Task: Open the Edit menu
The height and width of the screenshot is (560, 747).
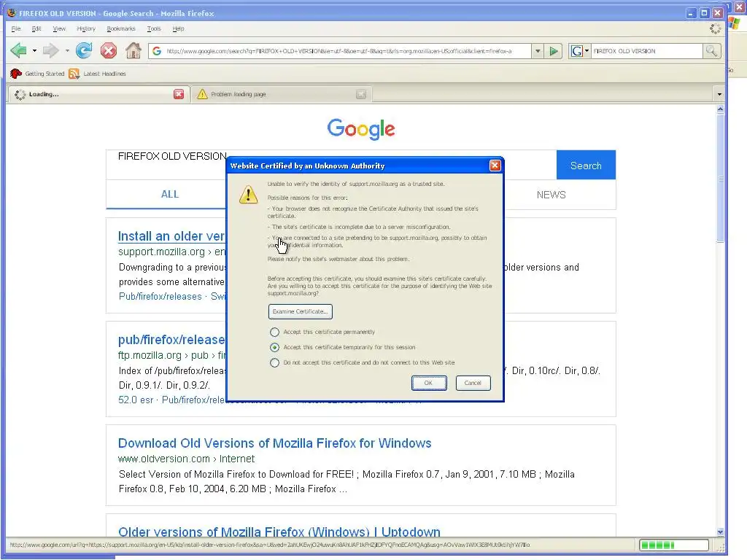Action: coord(36,28)
